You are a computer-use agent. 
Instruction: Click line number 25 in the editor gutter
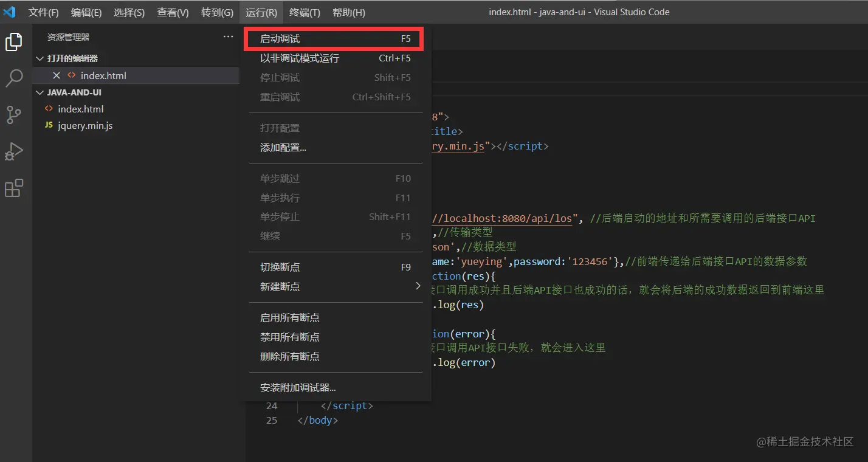(x=271, y=421)
